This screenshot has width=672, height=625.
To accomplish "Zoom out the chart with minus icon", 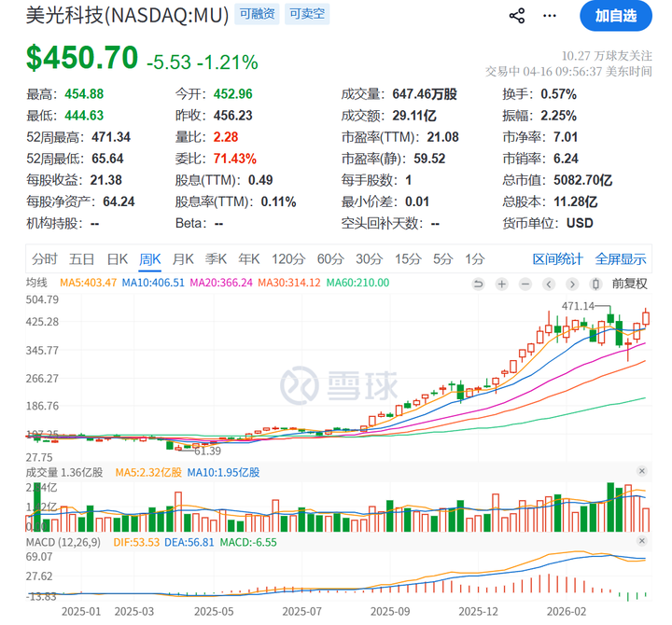I will tap(525, 284).
